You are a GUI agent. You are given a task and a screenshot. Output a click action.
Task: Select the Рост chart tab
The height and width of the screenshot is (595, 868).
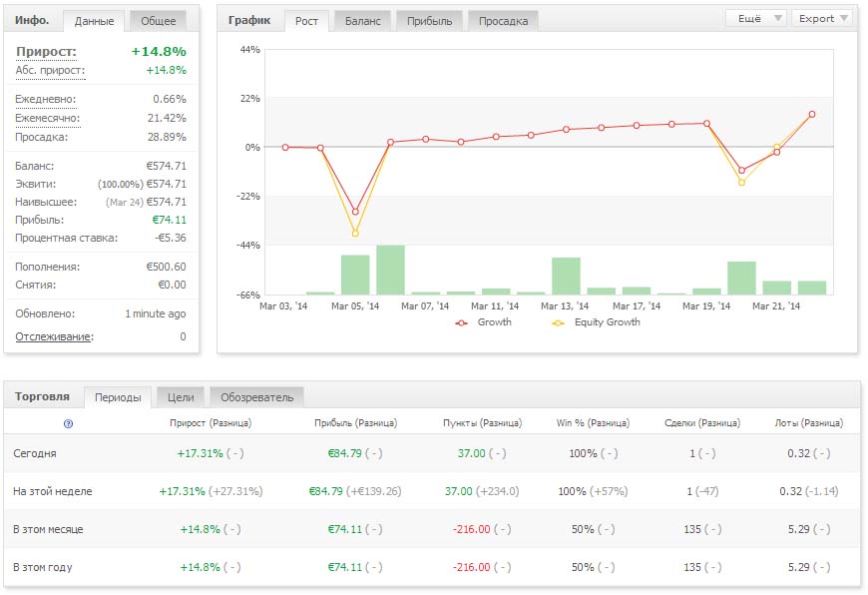point(307,21)
